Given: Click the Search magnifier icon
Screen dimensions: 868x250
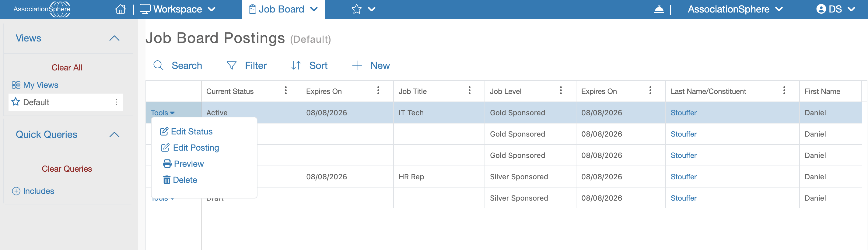Looking at the screenshot, I should [x=158, y=65].
